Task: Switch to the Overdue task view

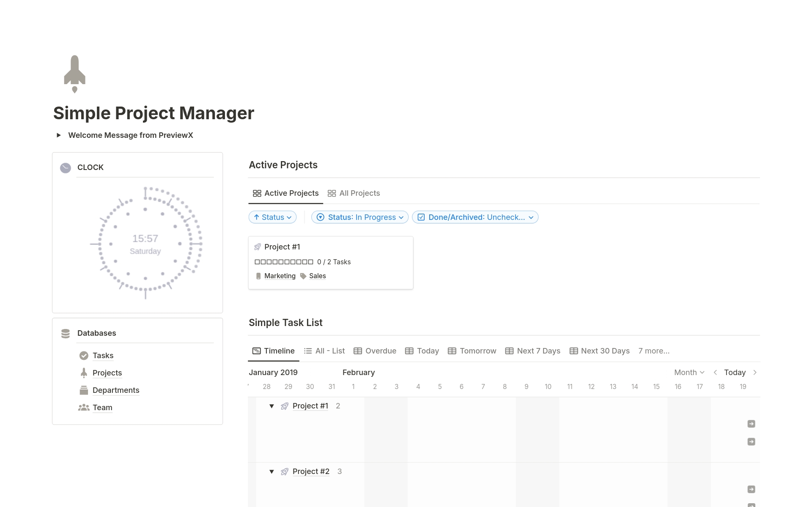Action: point(375,351)
